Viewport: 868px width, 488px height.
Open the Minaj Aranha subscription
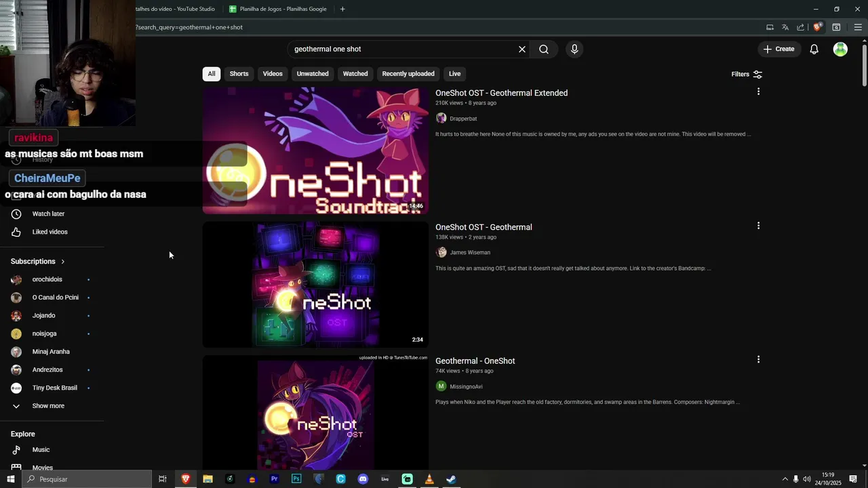click(51, 352)
